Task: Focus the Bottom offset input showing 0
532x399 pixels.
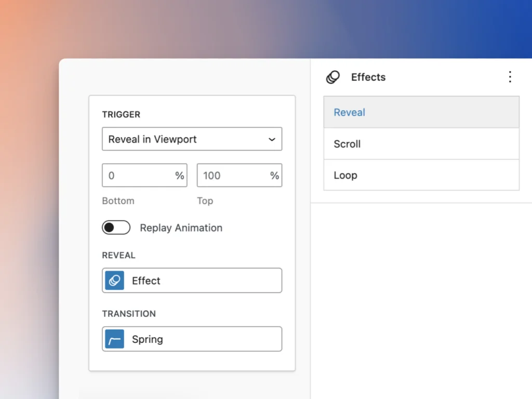Action: coord(136,176)
